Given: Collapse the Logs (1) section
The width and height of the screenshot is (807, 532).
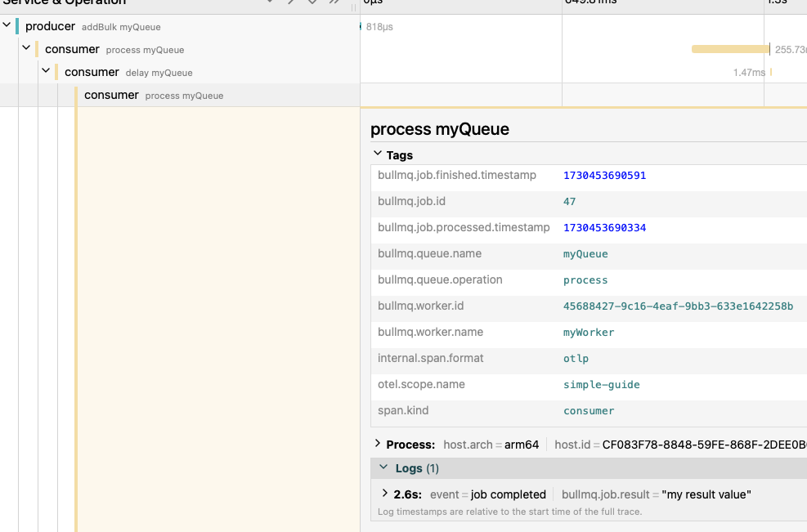Looking at the screenshot, I should coord(383,467).
